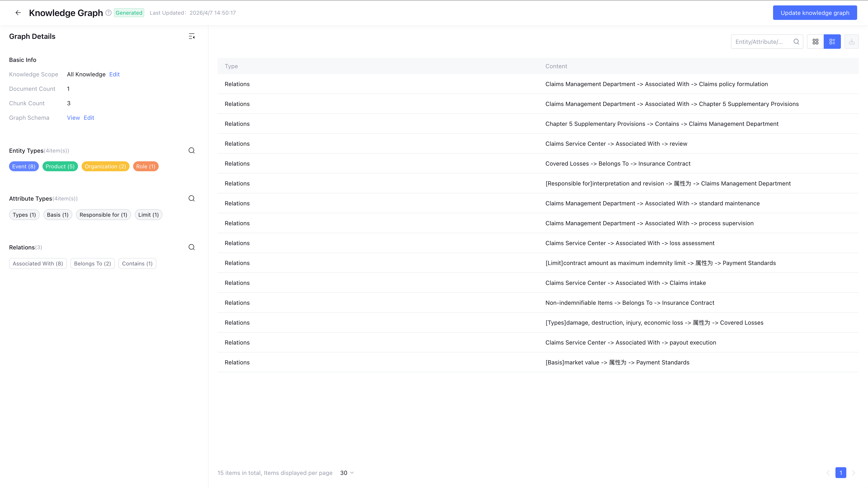Switch to graph card view
Viewport: 868px width, 488px height.
[815, 42]
